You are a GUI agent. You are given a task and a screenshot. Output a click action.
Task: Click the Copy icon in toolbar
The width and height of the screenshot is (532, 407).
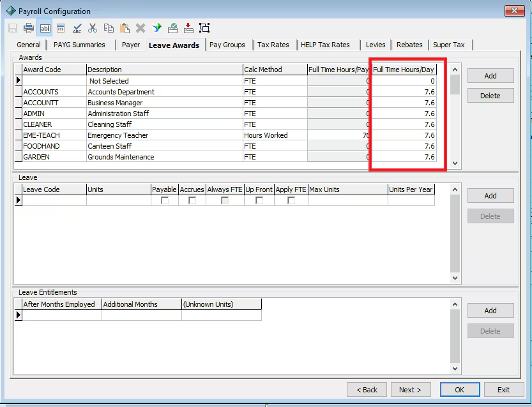point(109,28)
